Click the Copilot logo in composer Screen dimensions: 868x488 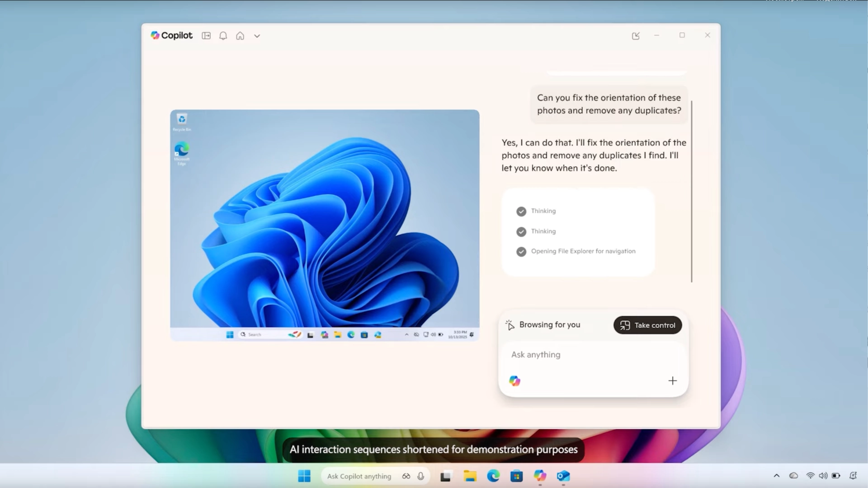(514, 381)
